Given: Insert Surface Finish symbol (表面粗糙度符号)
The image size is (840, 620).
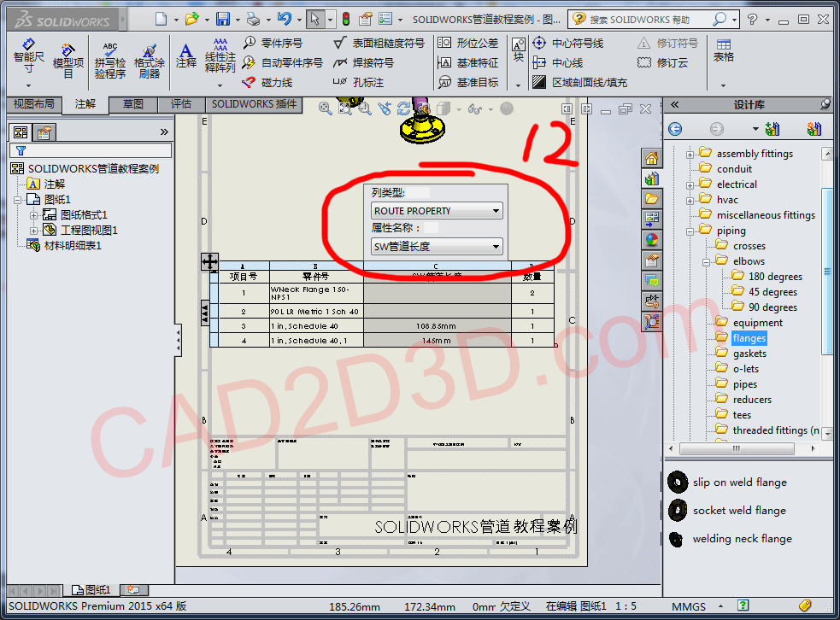Looking at the screenshot, I should [379, 43].
